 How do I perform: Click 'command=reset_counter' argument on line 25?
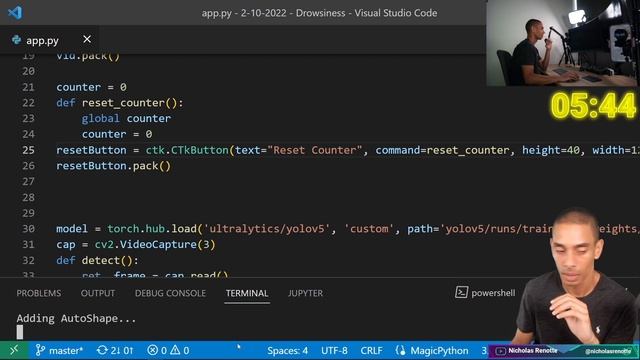442,150
